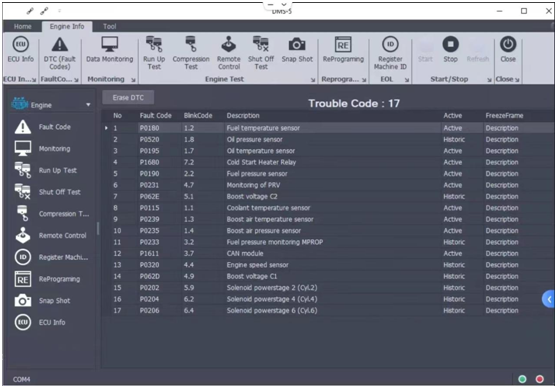Viewport: 557px width, 388px height.
Task: Click the DTC (Fault Codes) warning icon
Action: [60, 44]
